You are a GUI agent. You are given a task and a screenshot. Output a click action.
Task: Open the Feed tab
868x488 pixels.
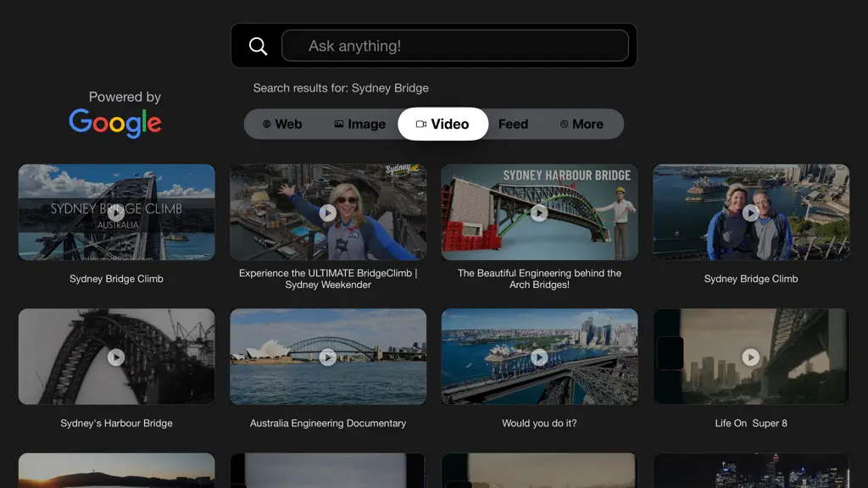(513, 124)
